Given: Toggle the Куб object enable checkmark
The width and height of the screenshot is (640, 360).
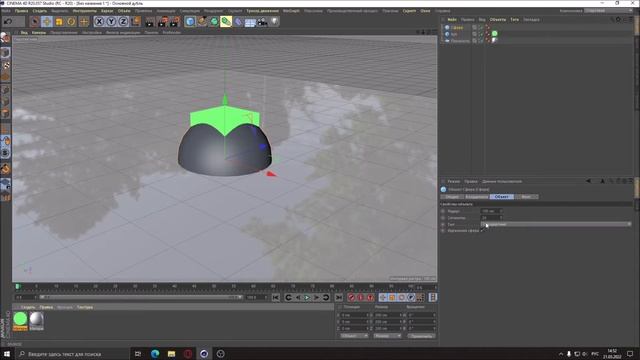Looking at the screenshot, I should pyautogui.click(x=481, y=34).
